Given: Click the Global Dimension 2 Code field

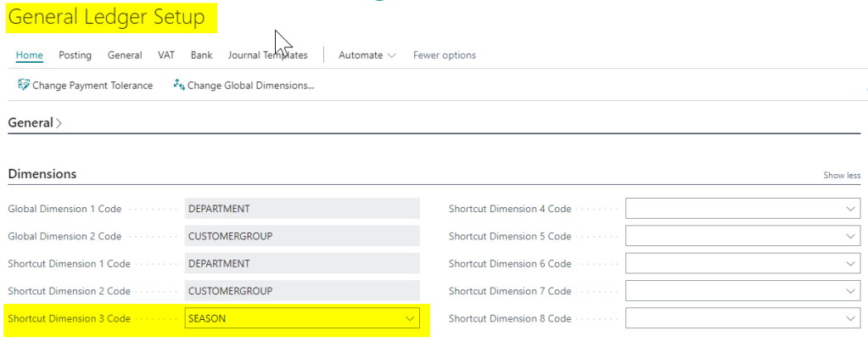Looking at the screenshot, I should click(301, 236).
